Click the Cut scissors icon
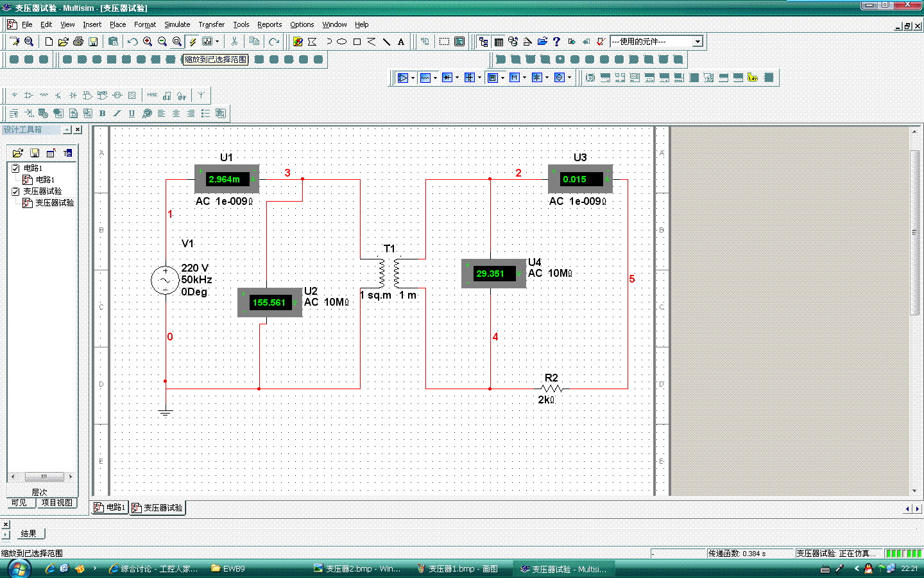Image resolution: width=924 pixels, height=578 pixels. coord(235,42)
